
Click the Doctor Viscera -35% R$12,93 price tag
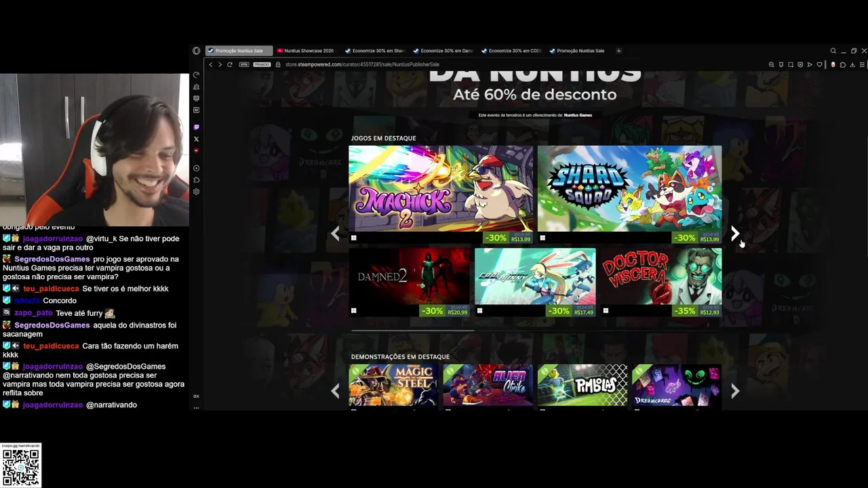tap(697, 311)
